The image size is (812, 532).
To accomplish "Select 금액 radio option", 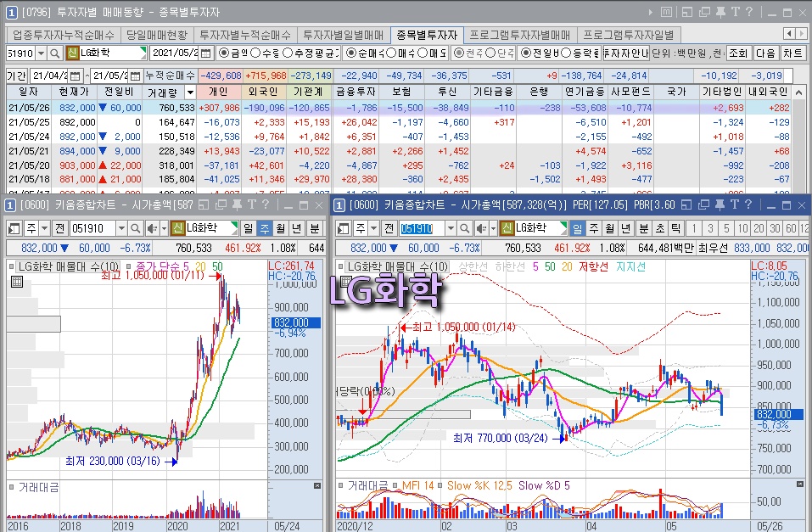I will (223, 53).
